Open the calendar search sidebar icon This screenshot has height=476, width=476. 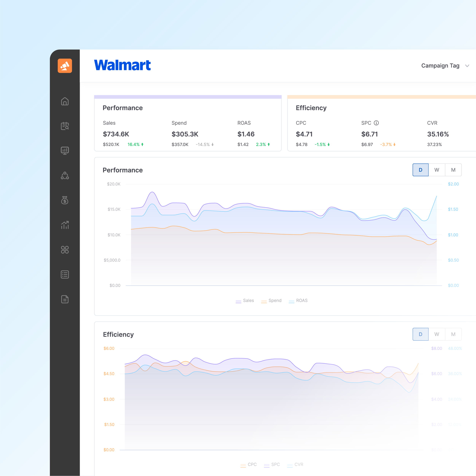coord(65,126)
